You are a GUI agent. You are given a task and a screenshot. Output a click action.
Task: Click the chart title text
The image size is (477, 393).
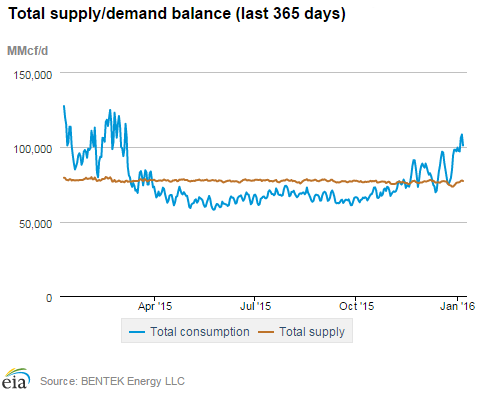pyautogui.click(x=177, y=14)
